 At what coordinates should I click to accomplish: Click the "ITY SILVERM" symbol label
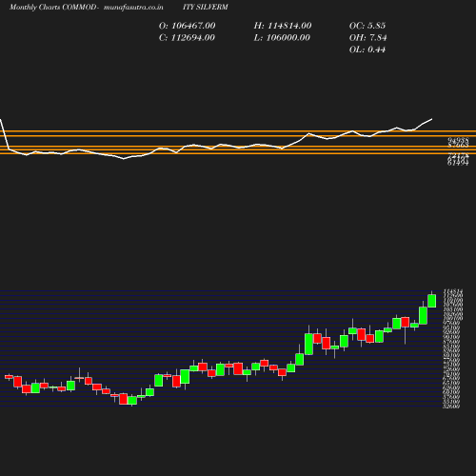(206, 7)
